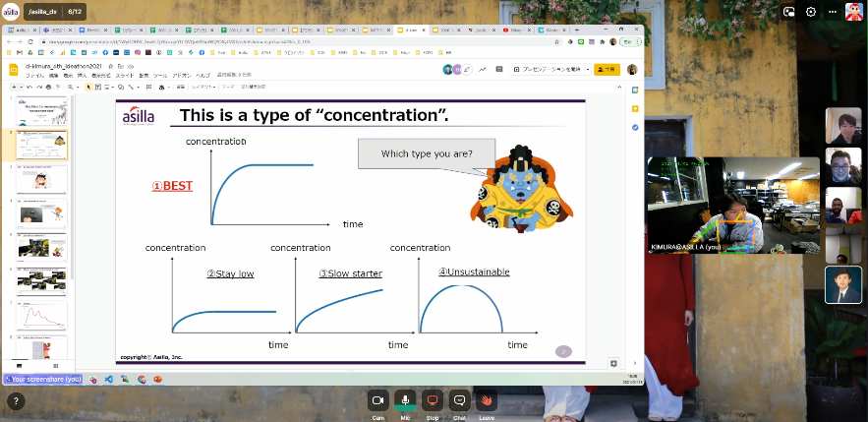Click the Chrome address bar URL
This screenshot has width=868, height=422.
(178, 41)
